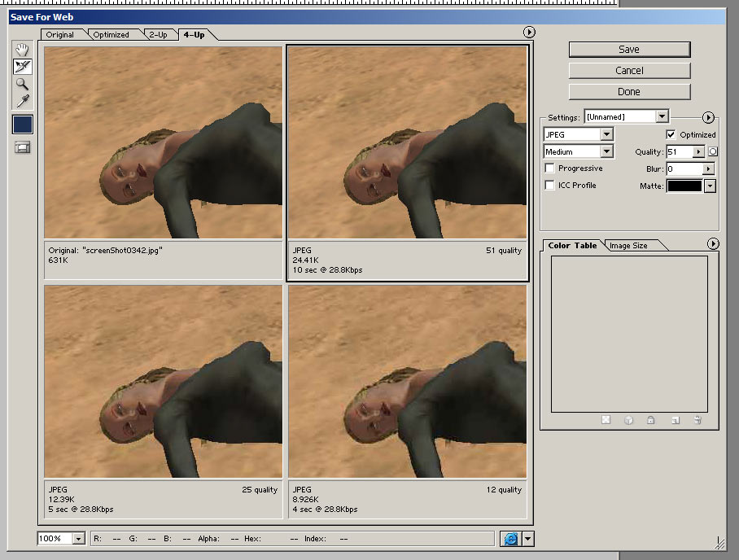Click the Cancel button
The height and width of the screenshot is (560, 739).
pyautogui.click(x=629, y=71)
